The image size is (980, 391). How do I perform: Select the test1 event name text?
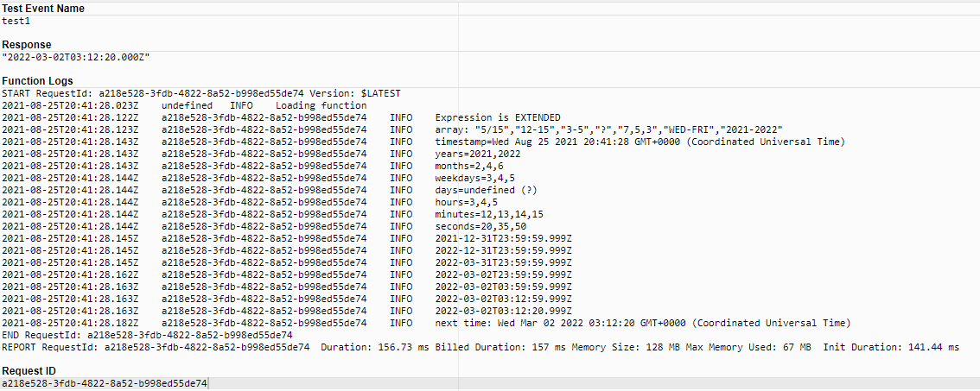point(16,22)
